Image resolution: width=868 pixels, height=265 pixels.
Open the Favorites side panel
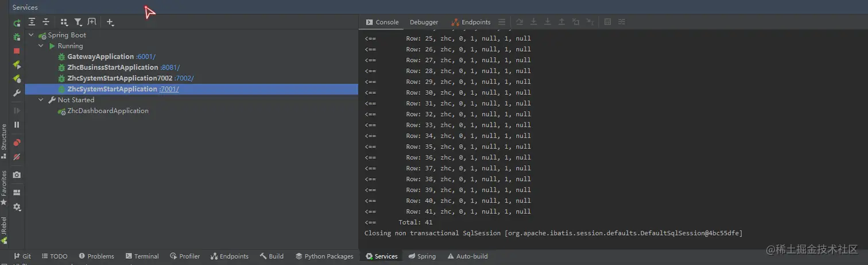(x=4, y=188)
